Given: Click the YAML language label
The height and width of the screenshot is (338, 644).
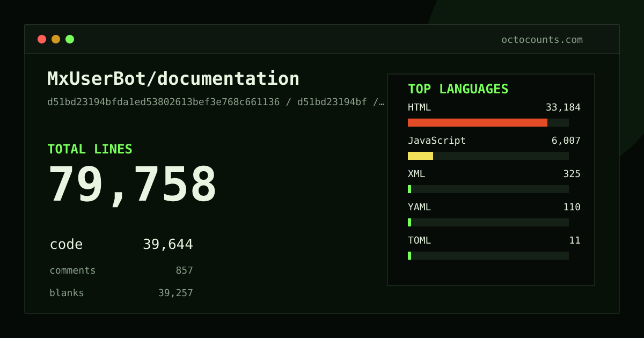Looking at the screenshot, I should coord(419,207).
